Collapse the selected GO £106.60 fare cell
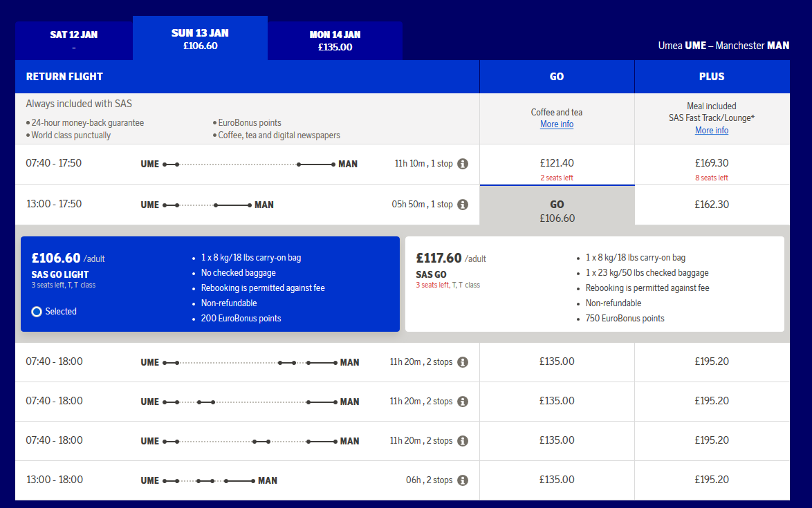The height and width of the screenshot is (508, 812). pyautogui.click(x=557, y=205)
